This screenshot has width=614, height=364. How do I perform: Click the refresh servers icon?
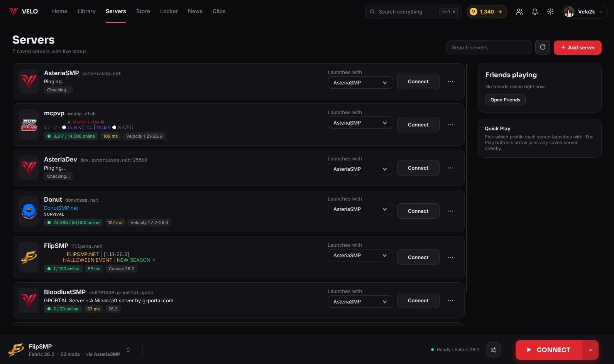pyautogui.click(x=542, y=47)
